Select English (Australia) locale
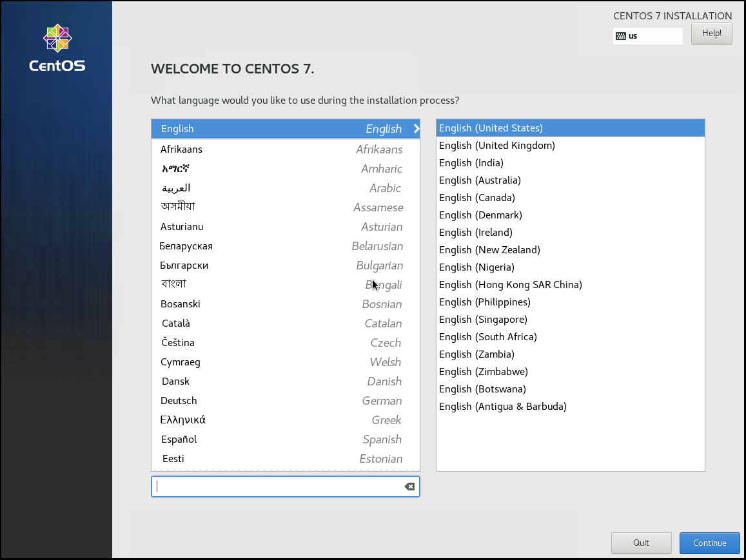The height and width of the screenshot is (560, 746). 480,180
